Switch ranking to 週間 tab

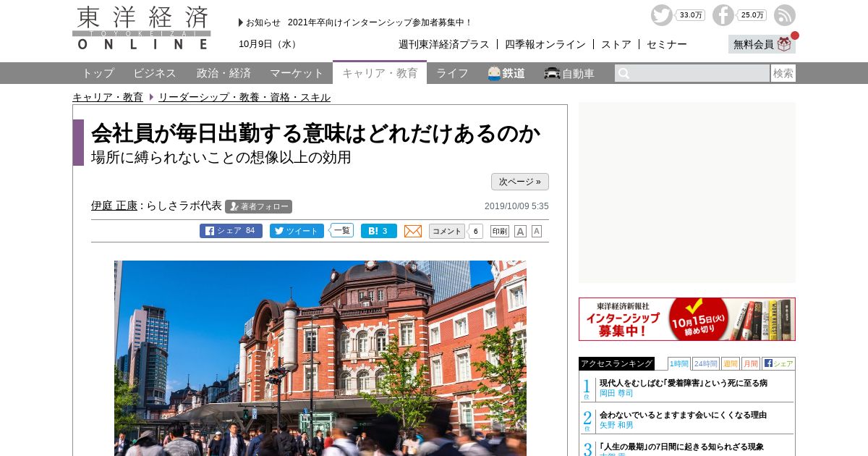coord(730,363)
